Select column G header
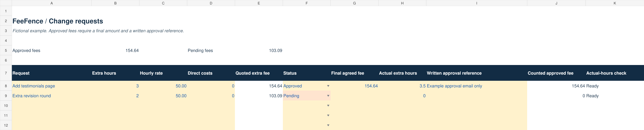The width and height of the screenshot is (644, 130). 354,3
